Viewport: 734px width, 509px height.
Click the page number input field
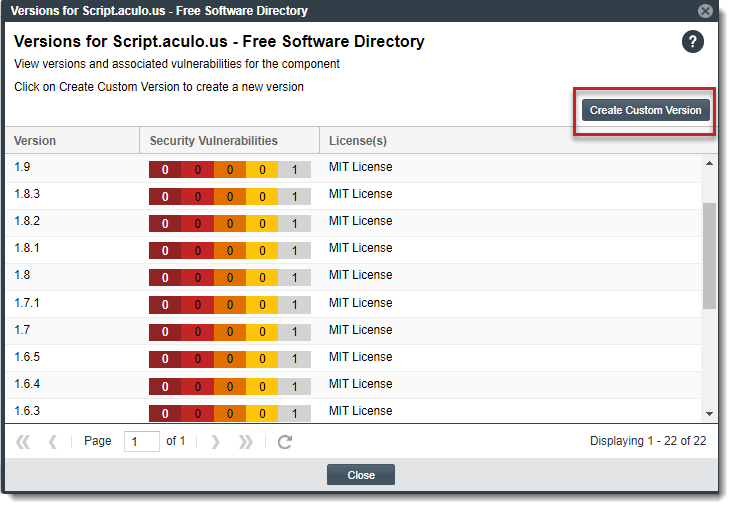141,442
